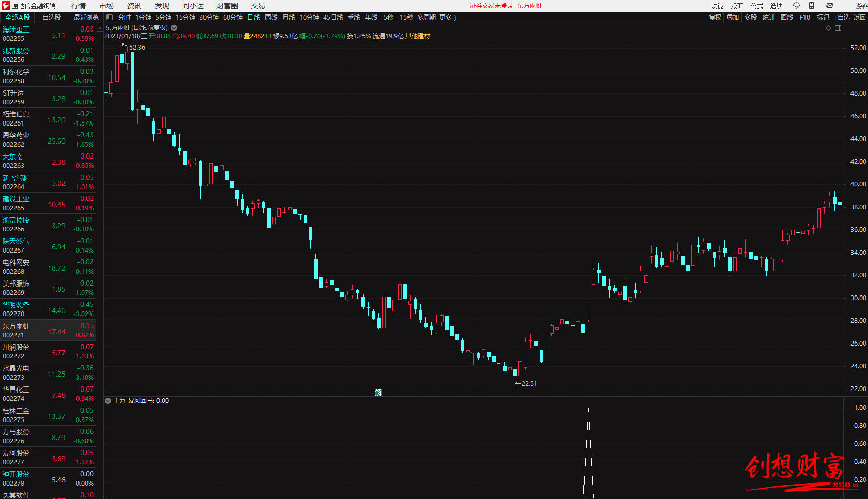This screenshot has height=499, width=868.
Task: Open the 行情 menu
Action: pos(78,6)
